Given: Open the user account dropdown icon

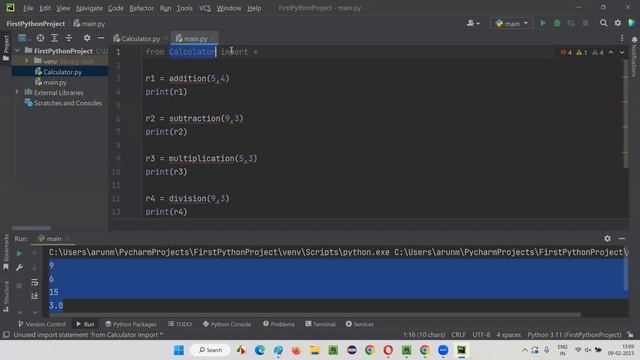Looking at the screenshot, I should click(473, 23).
